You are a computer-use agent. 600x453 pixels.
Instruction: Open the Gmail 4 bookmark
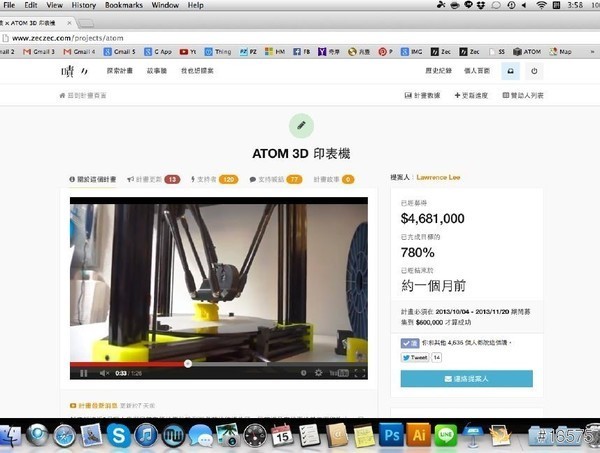(79, 52)
